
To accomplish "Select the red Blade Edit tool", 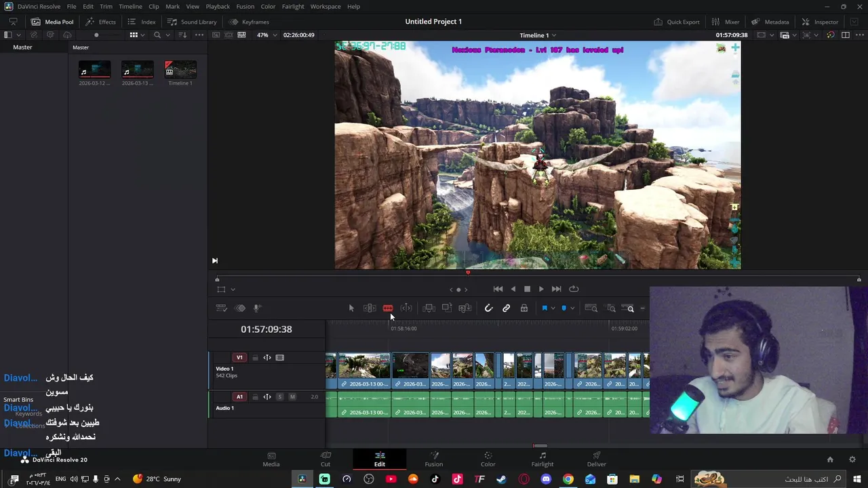I will point(388,308).
